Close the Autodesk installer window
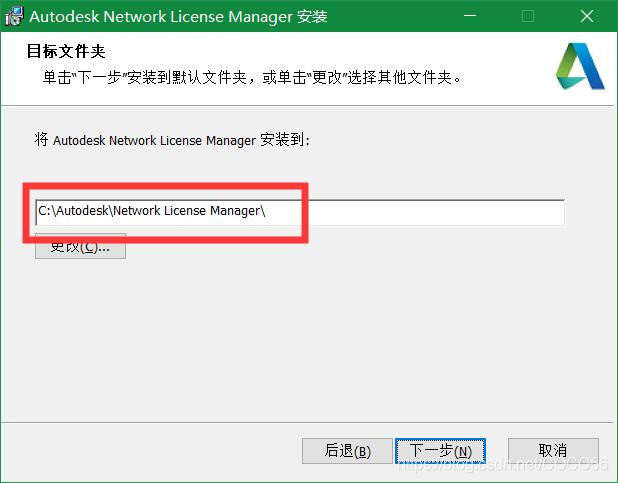Viewport: 618px width, 483px height. [586, 16]
